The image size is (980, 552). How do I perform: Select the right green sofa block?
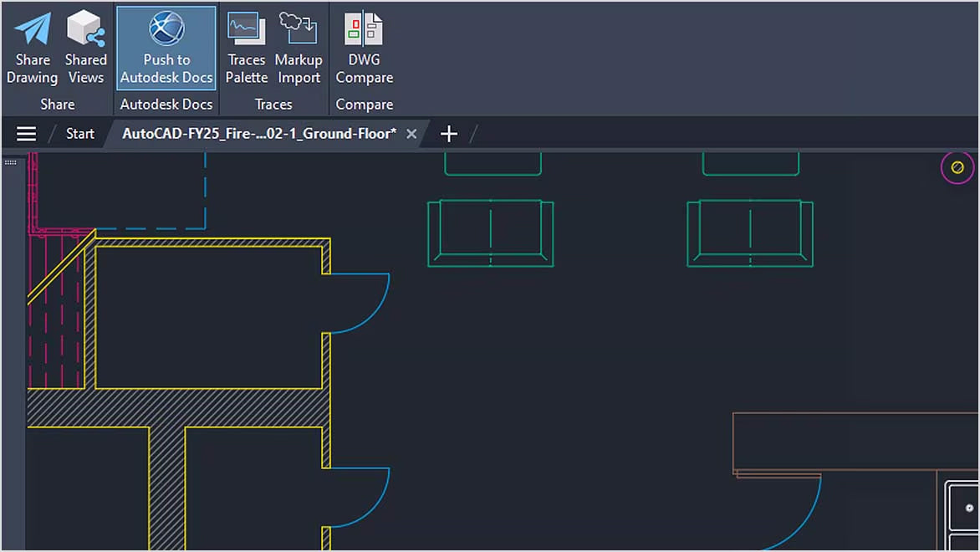click(750, 233)
